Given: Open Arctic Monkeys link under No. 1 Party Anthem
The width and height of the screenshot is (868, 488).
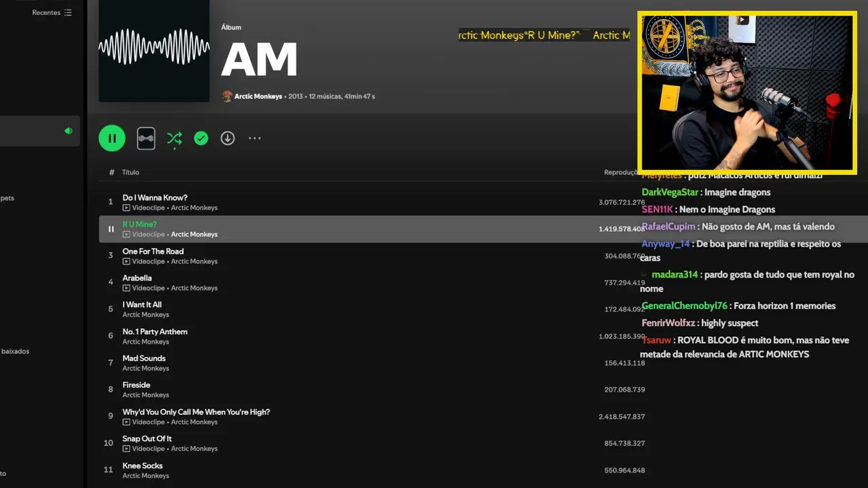Looking at the screenshot, I should [146, 342].
